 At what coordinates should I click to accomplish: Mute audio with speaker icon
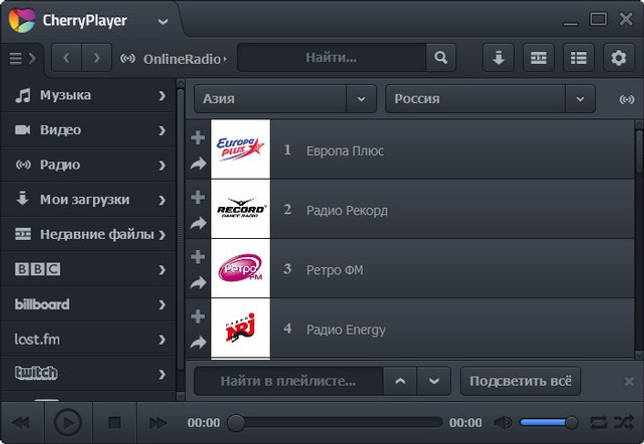click(x=503, y=423)
